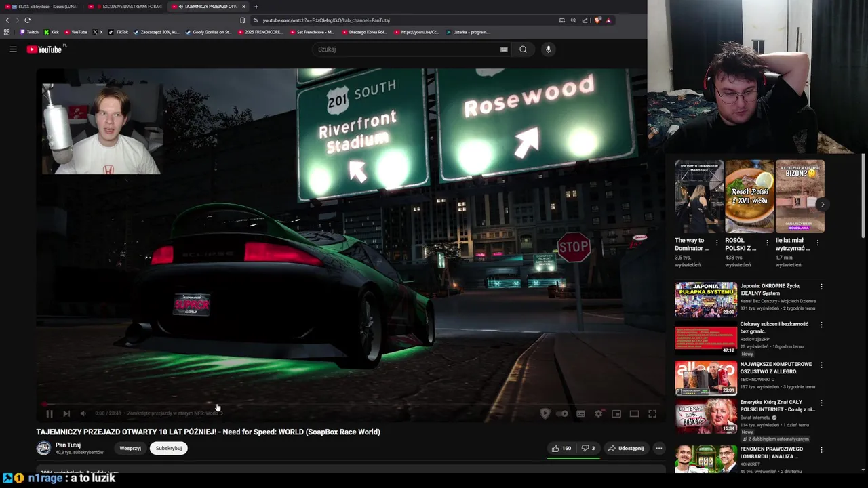Open the Usterka bookmark
The width and height of the screenshot is (868, 488).
tap(468, 32)
